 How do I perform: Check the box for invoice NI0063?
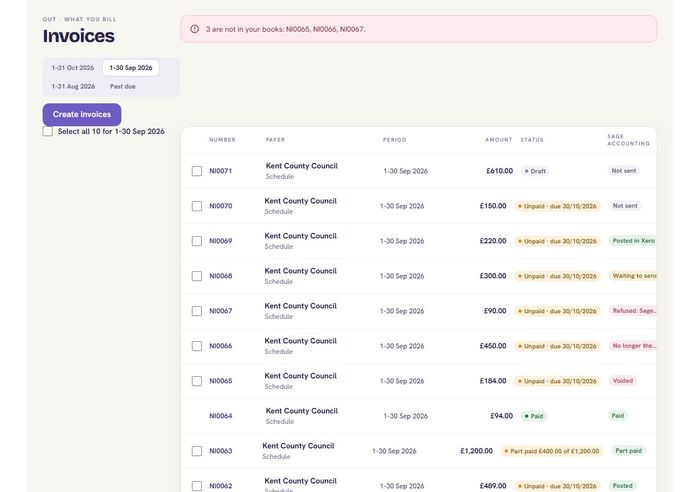click(x=197, y=451)
